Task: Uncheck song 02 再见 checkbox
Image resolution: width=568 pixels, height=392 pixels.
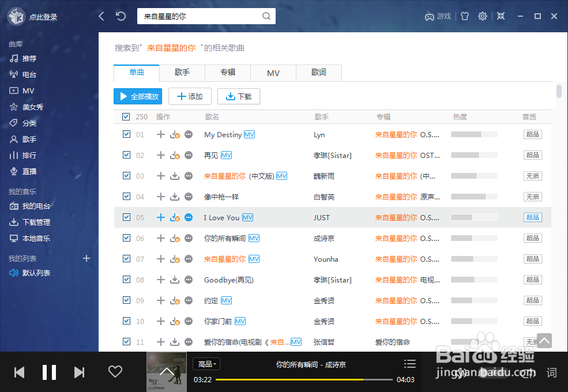Action: (x=126, y=154)
